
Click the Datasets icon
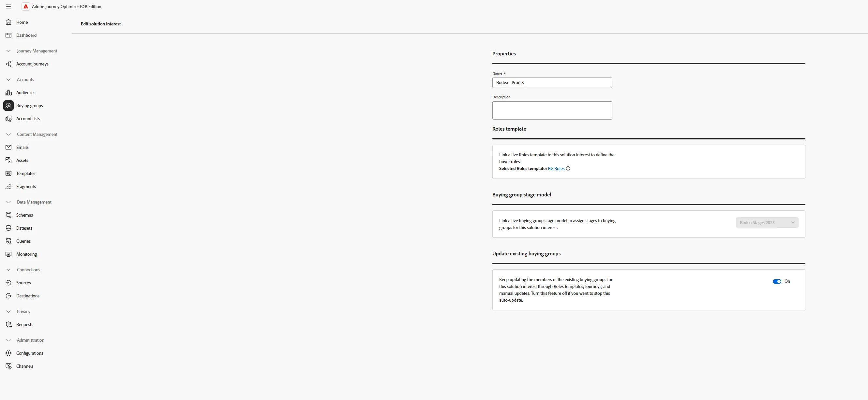(x=8, y=228)
